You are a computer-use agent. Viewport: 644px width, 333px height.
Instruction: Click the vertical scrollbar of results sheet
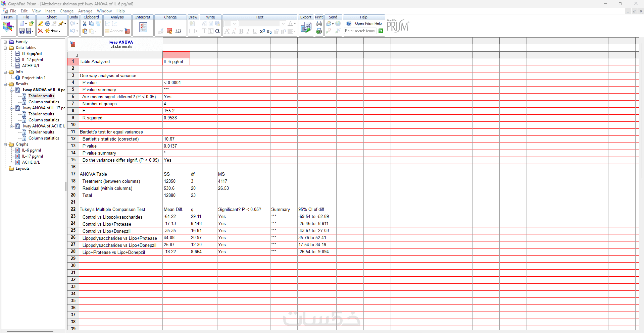click(641, 111)
